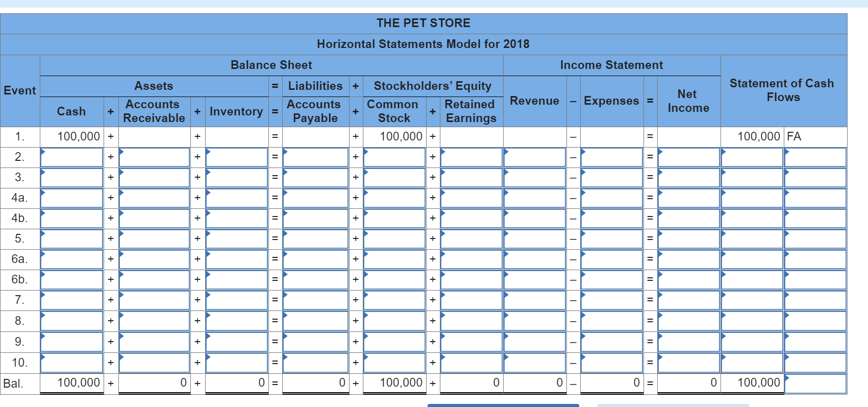Select the cash flow amount cell for event 10
This screenshot has width=868, height=407.
point(752,363)
